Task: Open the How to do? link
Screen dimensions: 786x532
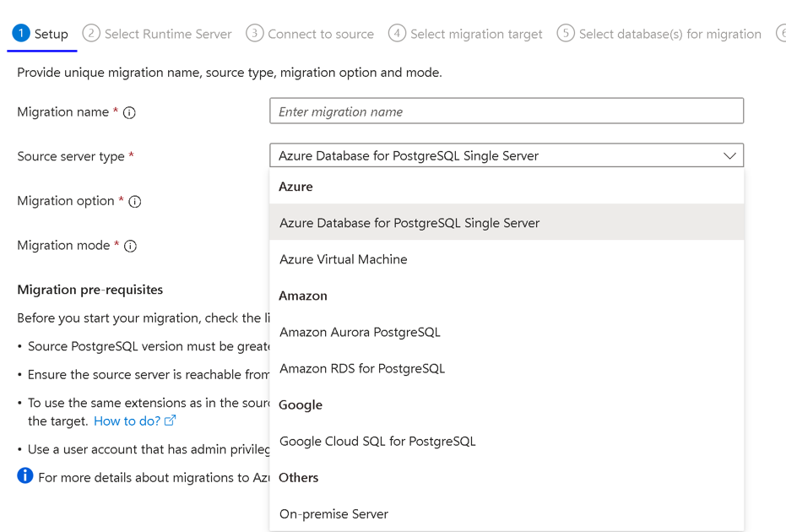Action: pyautogui.click(x=127, y=421)
